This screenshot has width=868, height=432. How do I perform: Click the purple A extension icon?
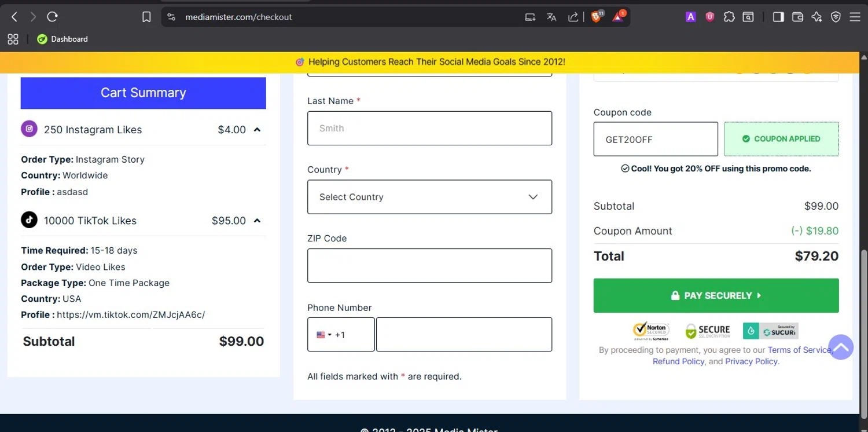[x=690, y=17]
